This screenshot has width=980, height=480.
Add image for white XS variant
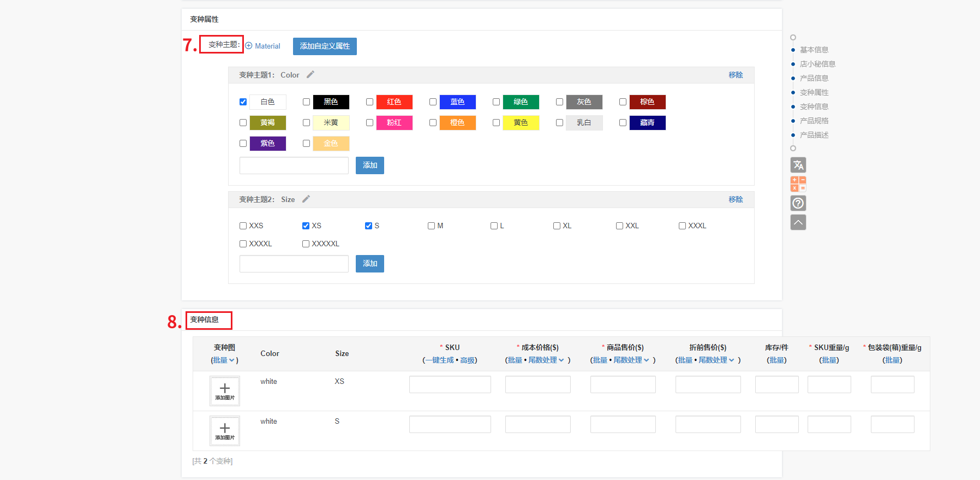pos(224,391)
